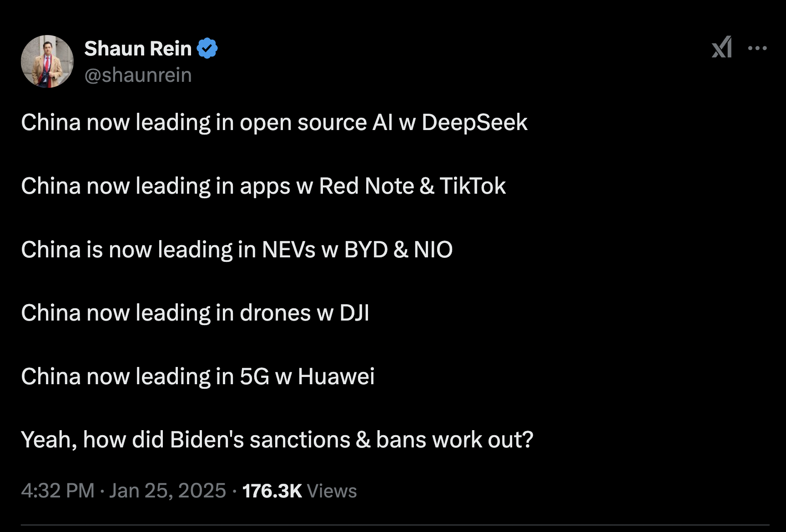The image size is (786, 532).
Task: Click the 4:32 PM timestamp
Action: [58, 491]
